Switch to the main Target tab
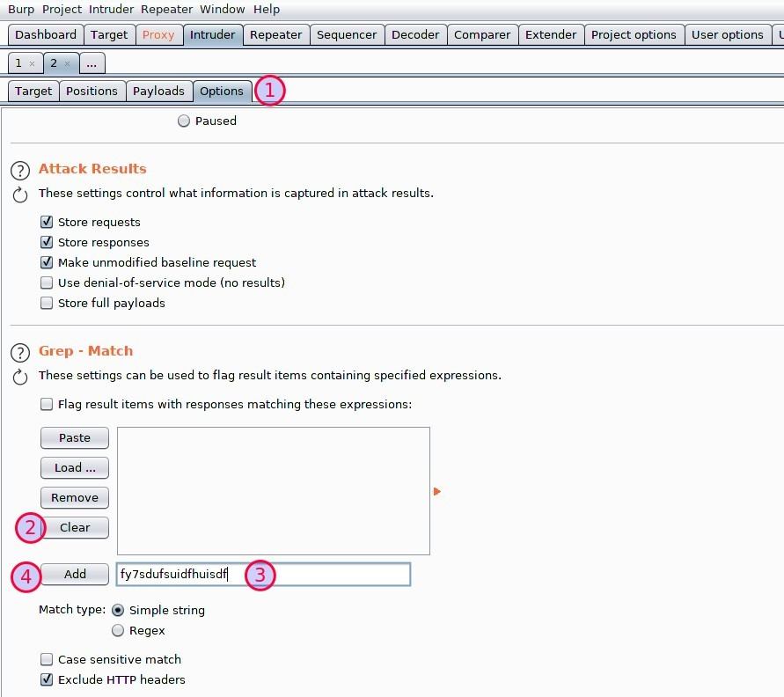The image size is (784, 697). tap(109, 35)
